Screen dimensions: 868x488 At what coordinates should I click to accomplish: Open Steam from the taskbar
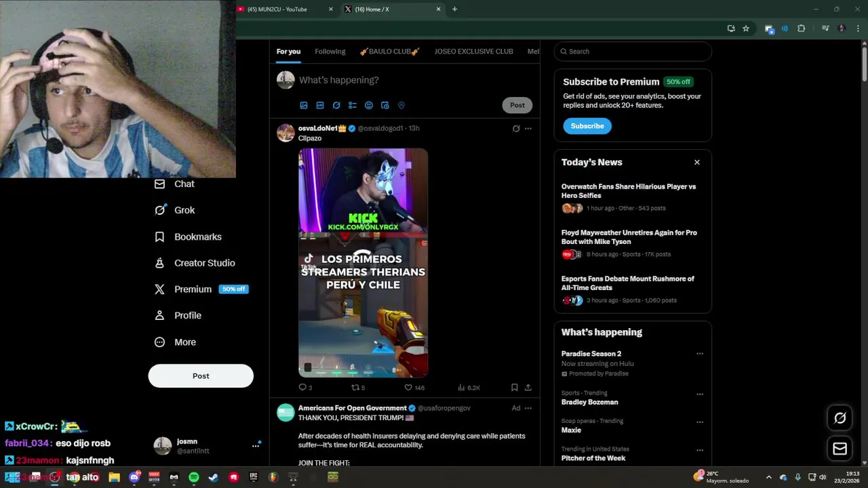click(213, 477)
